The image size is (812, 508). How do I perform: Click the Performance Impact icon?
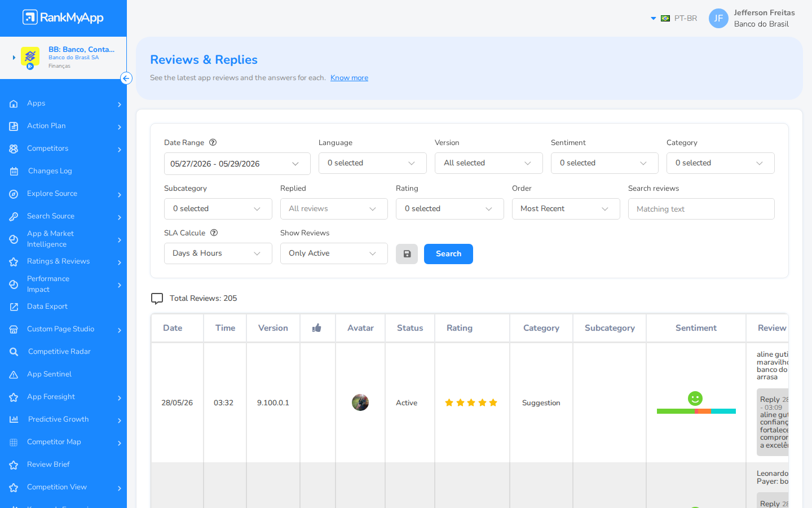click(x=14, y=284)
